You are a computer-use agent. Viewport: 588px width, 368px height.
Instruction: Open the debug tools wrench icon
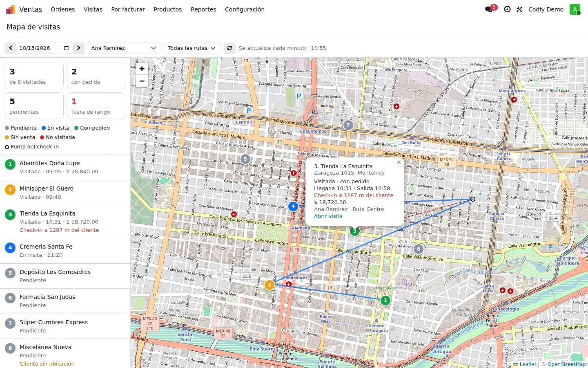coord(519,9)
